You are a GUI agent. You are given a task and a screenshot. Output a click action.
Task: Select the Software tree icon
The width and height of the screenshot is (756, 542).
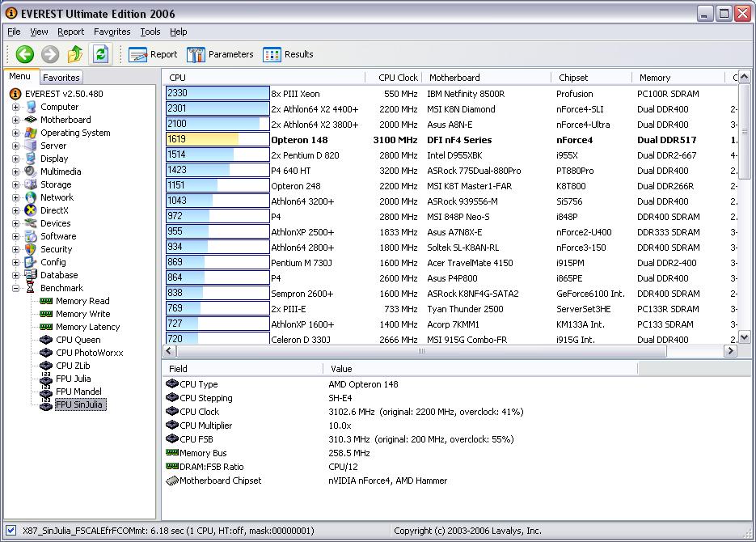click(x=31, y=236)
